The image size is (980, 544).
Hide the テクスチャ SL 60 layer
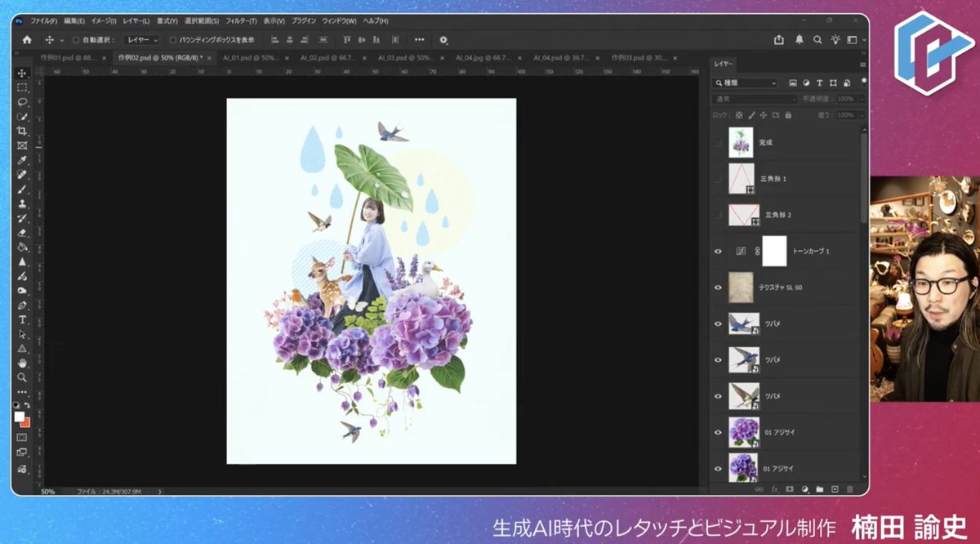719,288
